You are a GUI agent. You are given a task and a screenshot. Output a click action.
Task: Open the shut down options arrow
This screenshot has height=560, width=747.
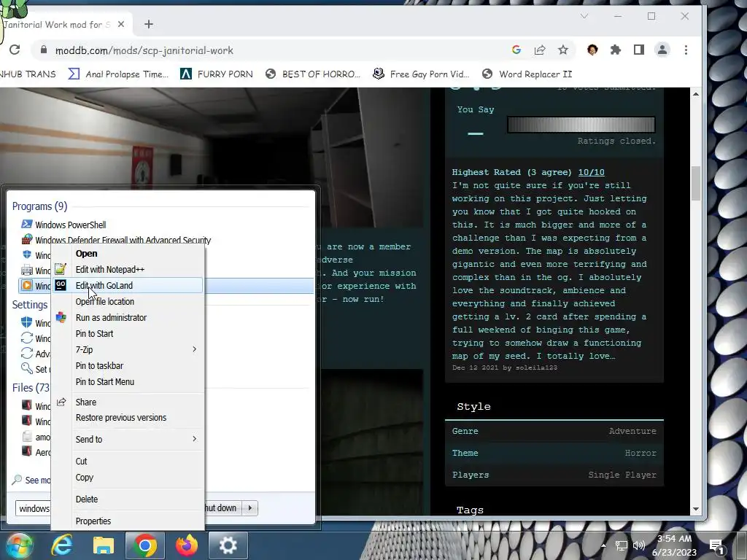pos(250,508)
